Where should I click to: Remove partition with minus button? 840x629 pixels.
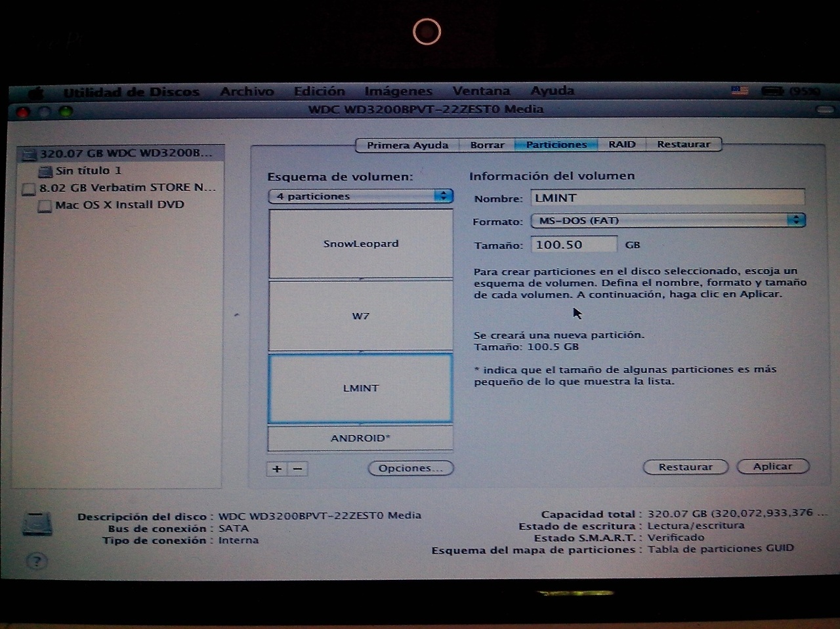pyautogui.click(x=298, y=469)
